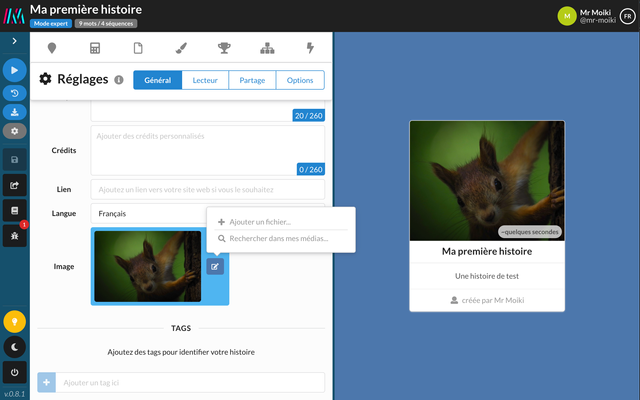This screenshot has width=640, height=400.
Task: Toggle dark mode with moon icon
Action: 14,347
